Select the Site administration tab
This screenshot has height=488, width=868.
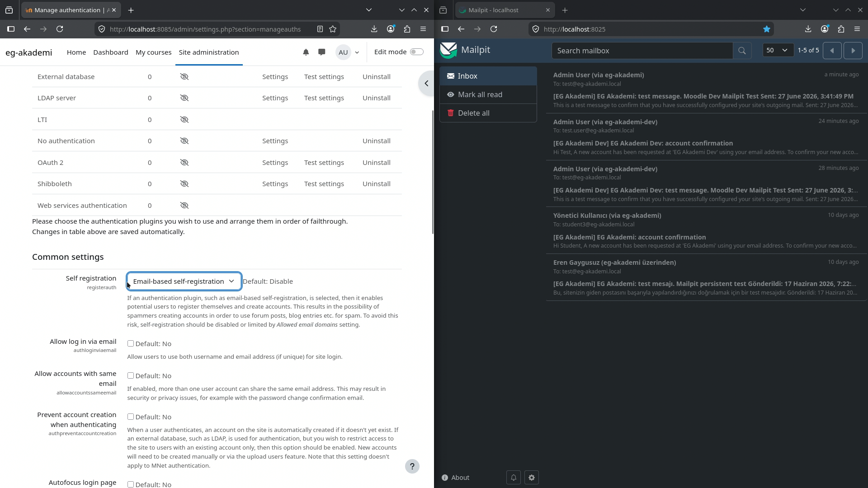click(x=209, y=52)
